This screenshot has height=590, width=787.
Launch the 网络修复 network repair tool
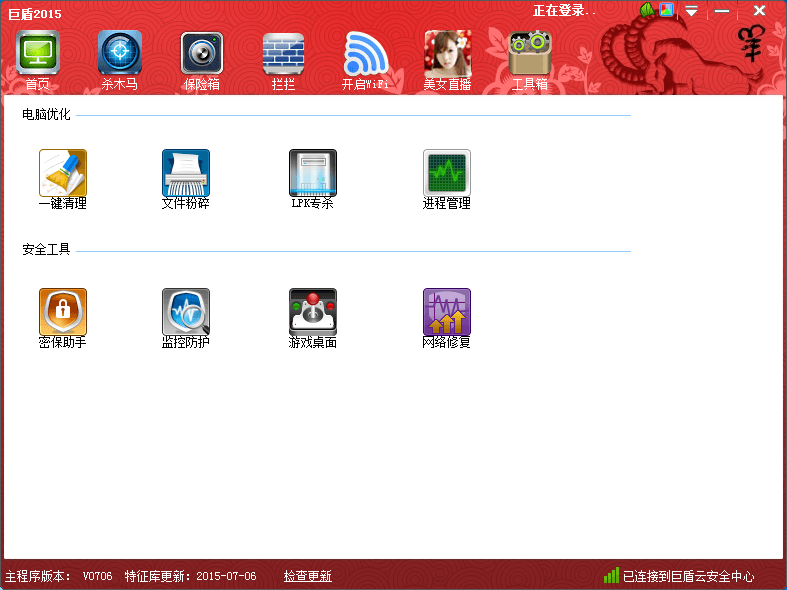coord(447,312)
